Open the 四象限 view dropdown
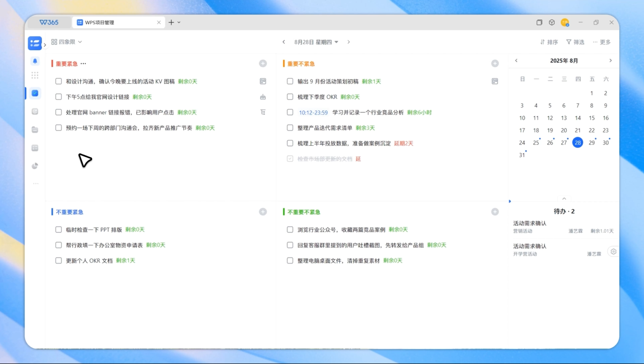Viewport: 644px width, 364px height. 67,42
